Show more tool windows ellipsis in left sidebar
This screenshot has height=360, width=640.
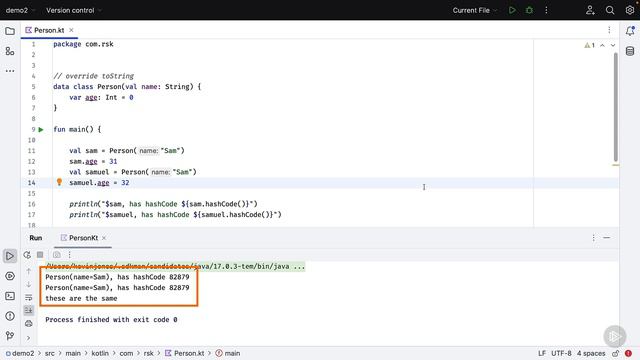10,71
